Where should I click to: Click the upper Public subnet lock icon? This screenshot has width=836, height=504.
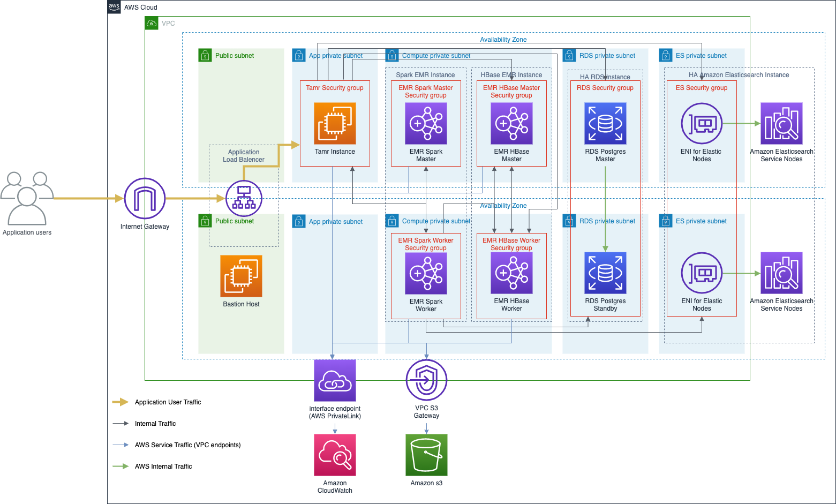(x=205, y=55)
